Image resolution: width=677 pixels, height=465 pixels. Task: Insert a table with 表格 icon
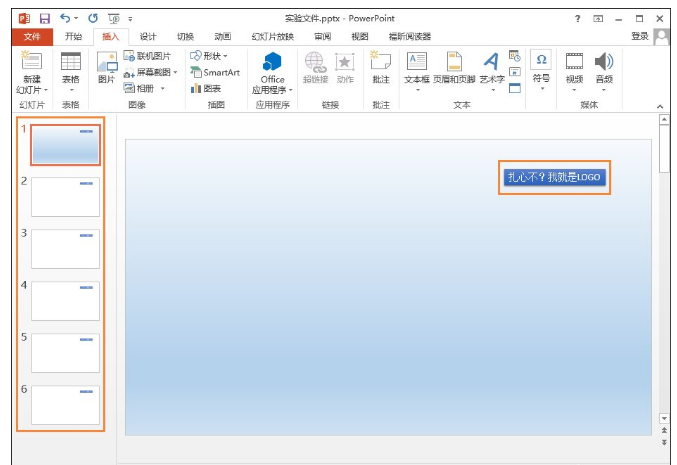pos(71,68)
